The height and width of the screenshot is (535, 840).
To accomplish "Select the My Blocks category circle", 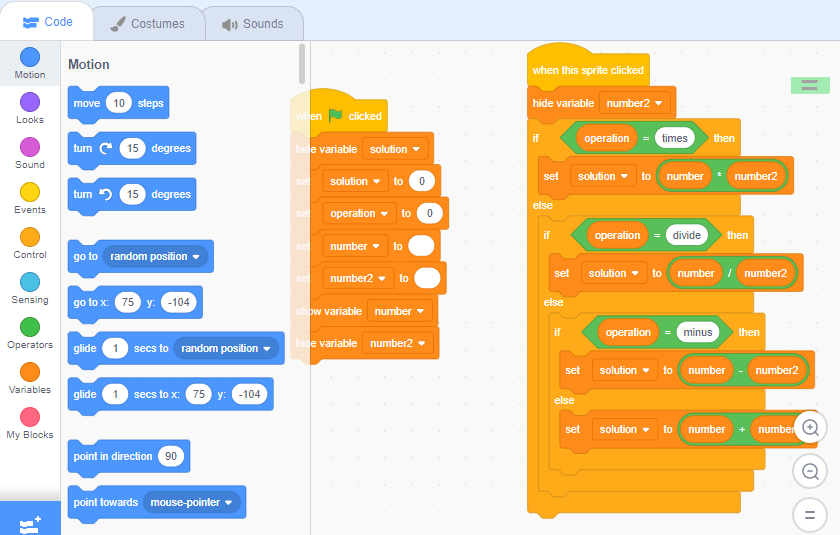I will [30, 417].
